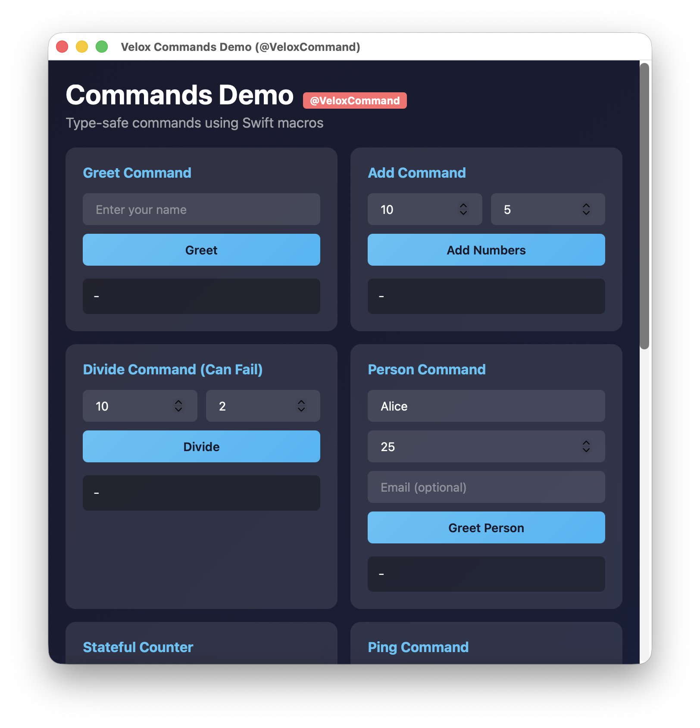Decrease the Person age stepper
Screen dimensions: 700x728
(586, 450)
